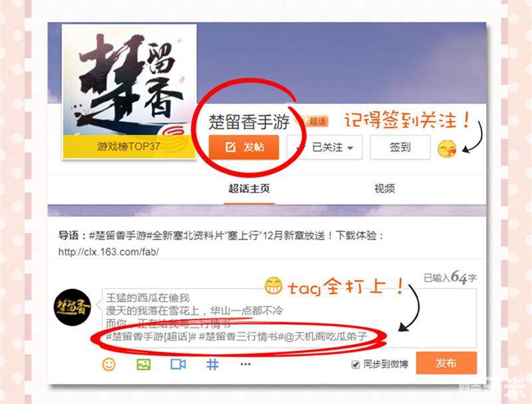Add a video with the camera icon
The image size is (532, 404).
point(178,364)
